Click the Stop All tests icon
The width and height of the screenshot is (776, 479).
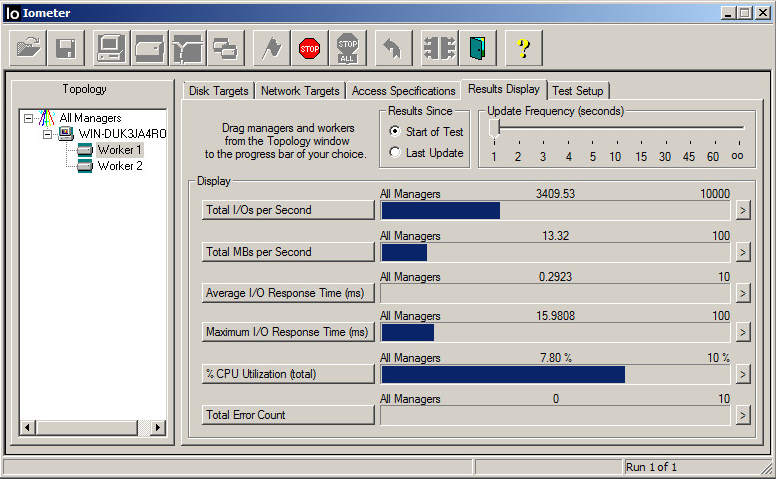tap(348, 48)
